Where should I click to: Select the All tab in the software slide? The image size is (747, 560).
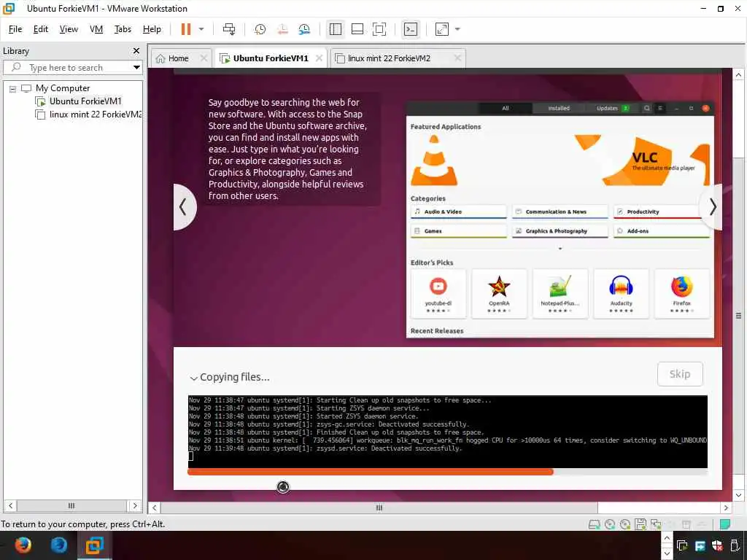coord(506,108)
